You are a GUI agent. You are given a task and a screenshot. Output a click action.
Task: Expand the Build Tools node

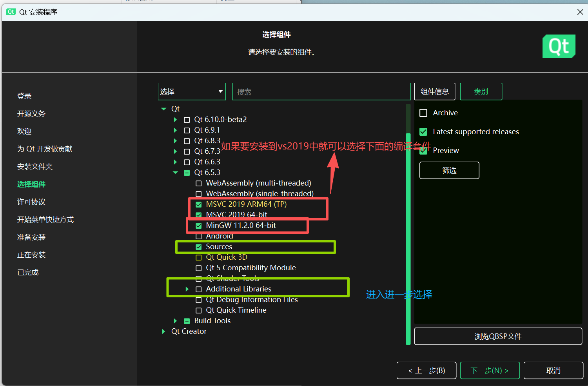click(175, 321)
